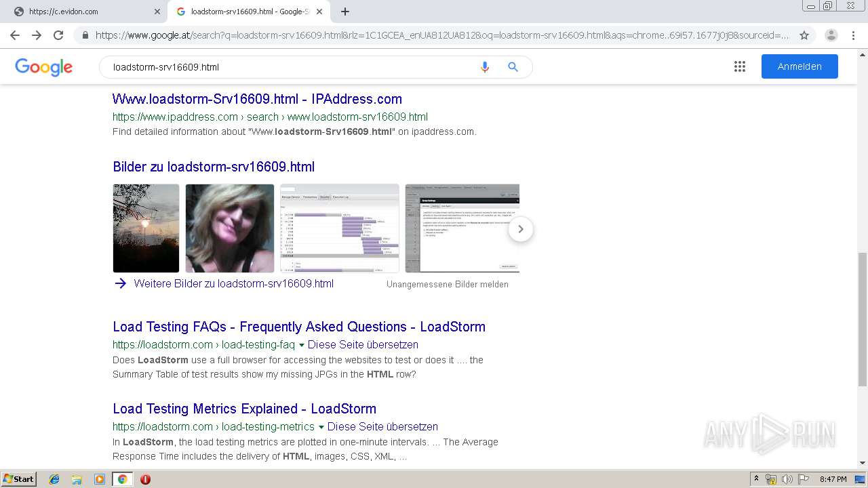This screenshot has height=488, width=868.
Task: Open the media player taskbar icon
Action: pos(100,479)
